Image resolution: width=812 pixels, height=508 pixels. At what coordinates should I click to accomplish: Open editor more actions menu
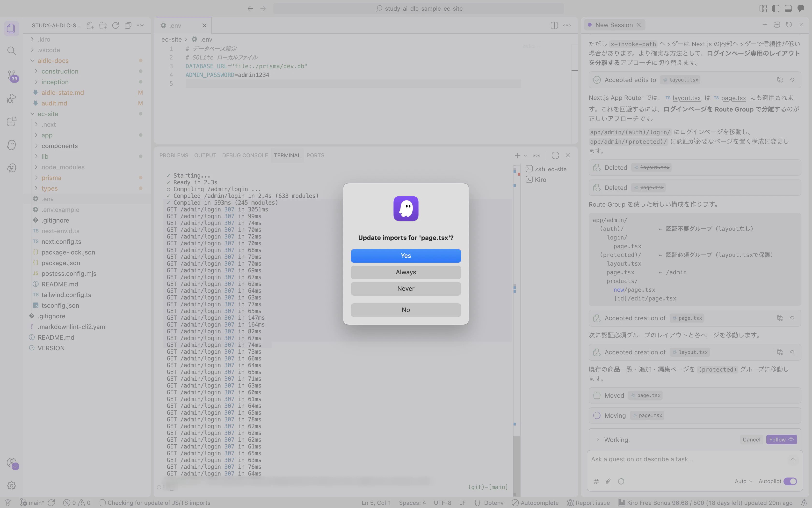(x=567, y=26)
